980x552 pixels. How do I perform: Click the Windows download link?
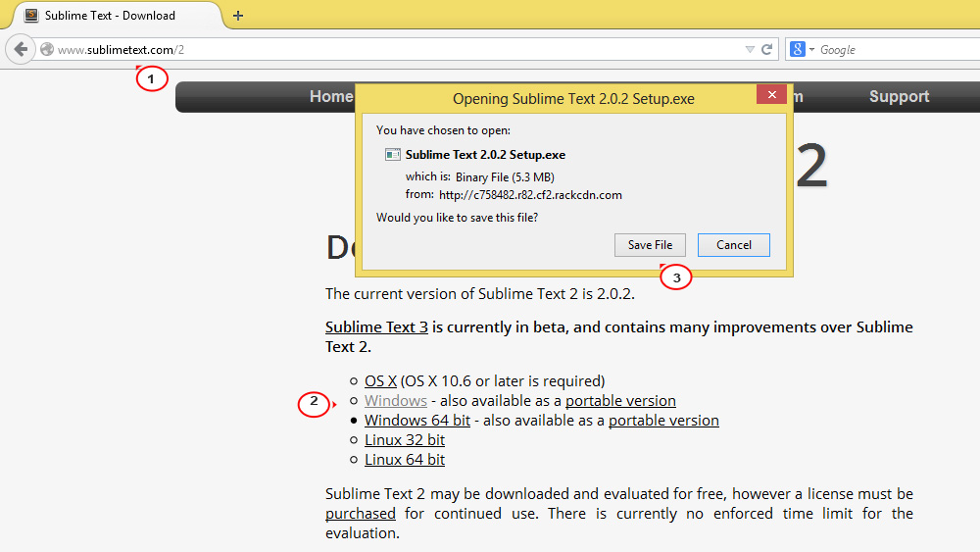pos(396,401)
